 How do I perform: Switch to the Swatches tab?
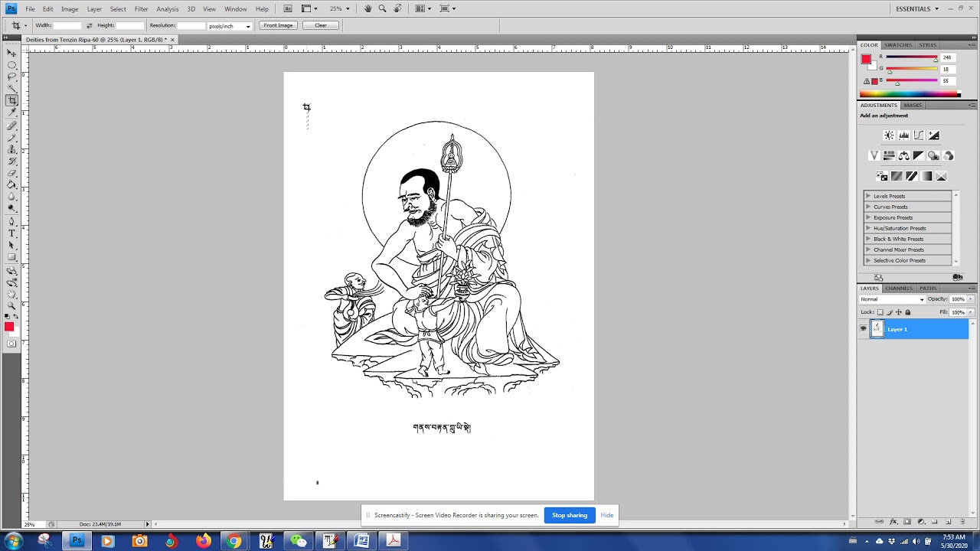click(x=898, y=45)
